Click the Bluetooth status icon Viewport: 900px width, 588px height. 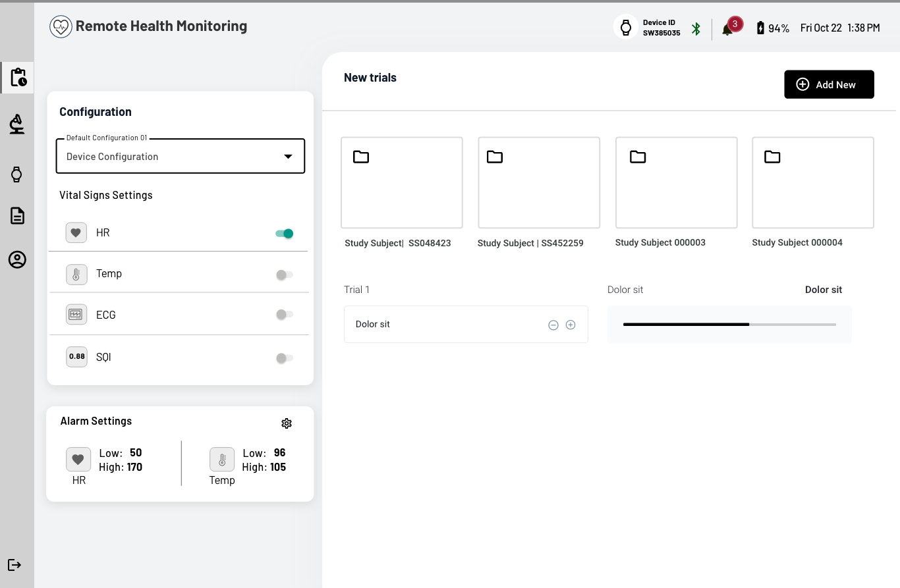[696, 28]
